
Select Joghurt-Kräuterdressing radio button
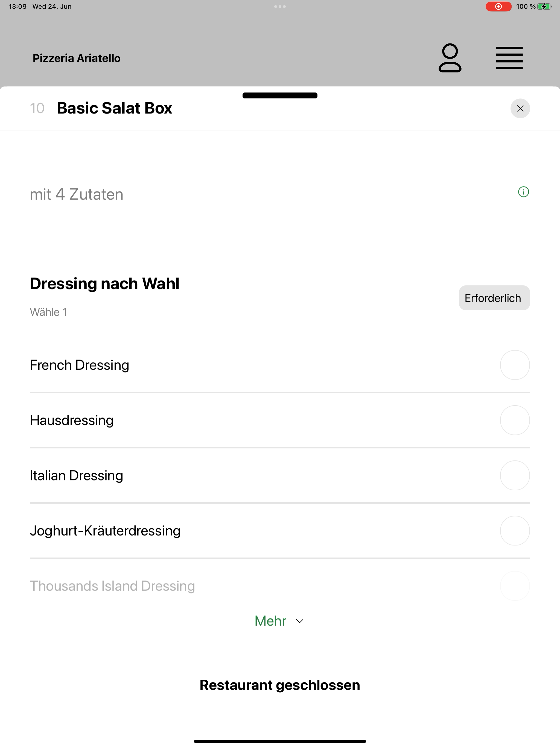tap(515, 530)
